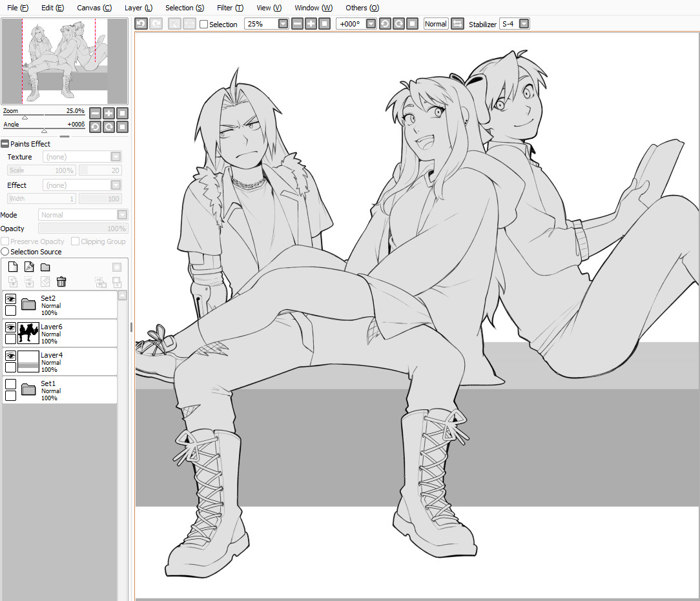Open the Stabilizer level dropdown
The height and width of the screenshot is (601, 700).
tap(524, 24)
